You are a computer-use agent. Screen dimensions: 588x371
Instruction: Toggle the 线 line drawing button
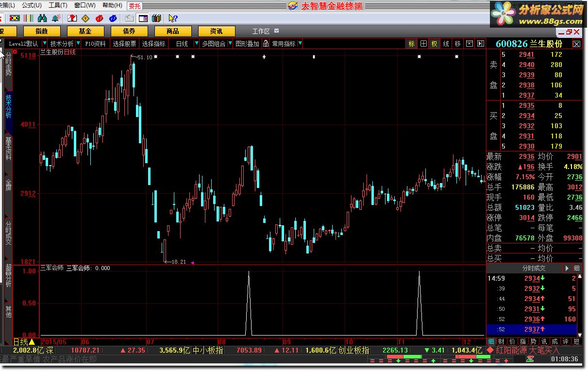[x=446, y=44]
